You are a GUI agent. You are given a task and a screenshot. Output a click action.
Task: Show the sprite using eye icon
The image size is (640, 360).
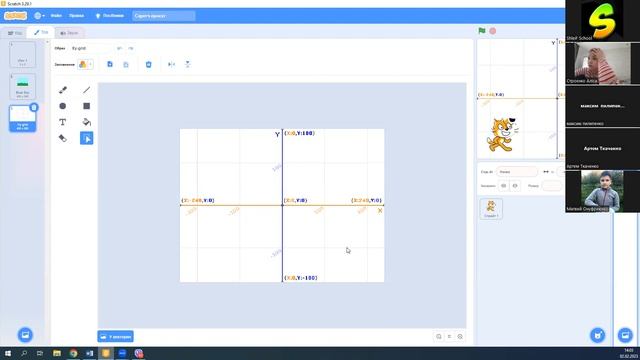pos(504,186)
